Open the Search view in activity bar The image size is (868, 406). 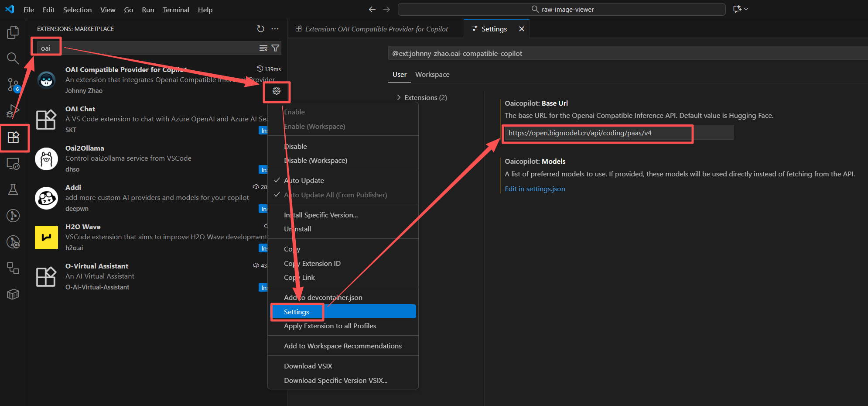click(13, 58)
